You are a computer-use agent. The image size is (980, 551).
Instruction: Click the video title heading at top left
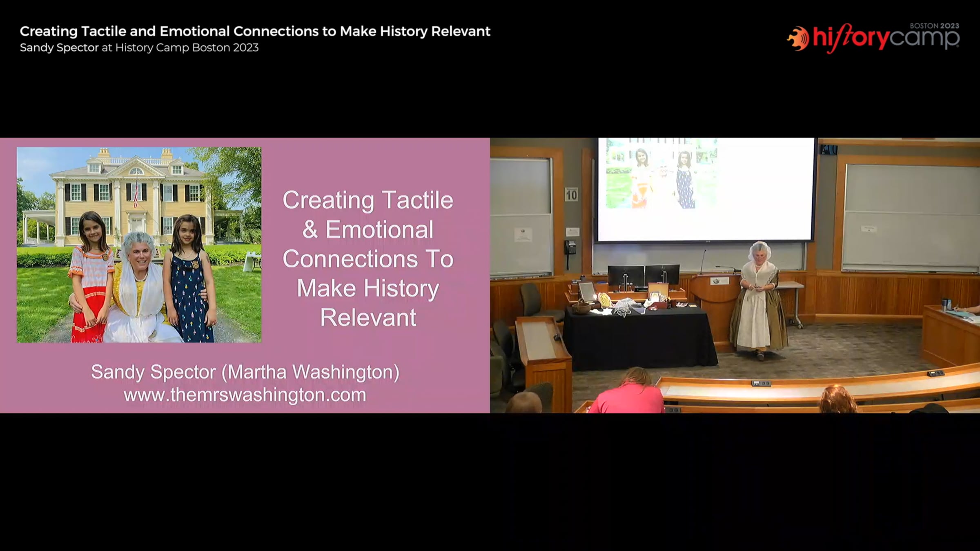click(255, 31)
